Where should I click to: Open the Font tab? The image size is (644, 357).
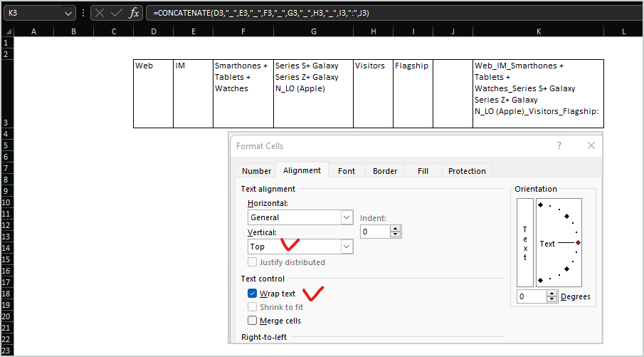347,171
